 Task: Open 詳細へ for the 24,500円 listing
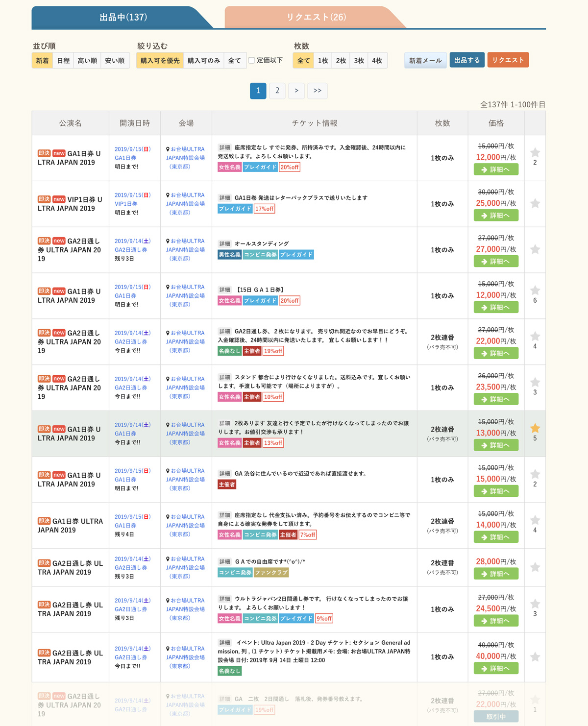point(496,621)
